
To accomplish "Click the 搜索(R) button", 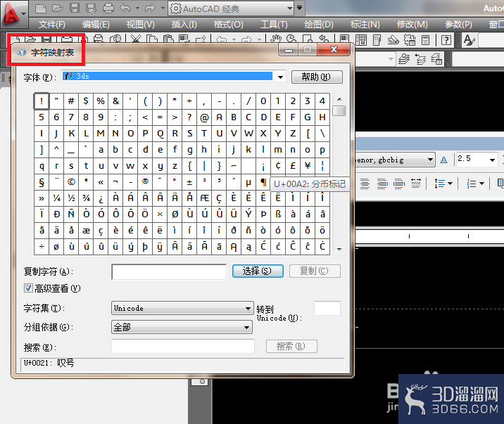I will coord(291,347).
